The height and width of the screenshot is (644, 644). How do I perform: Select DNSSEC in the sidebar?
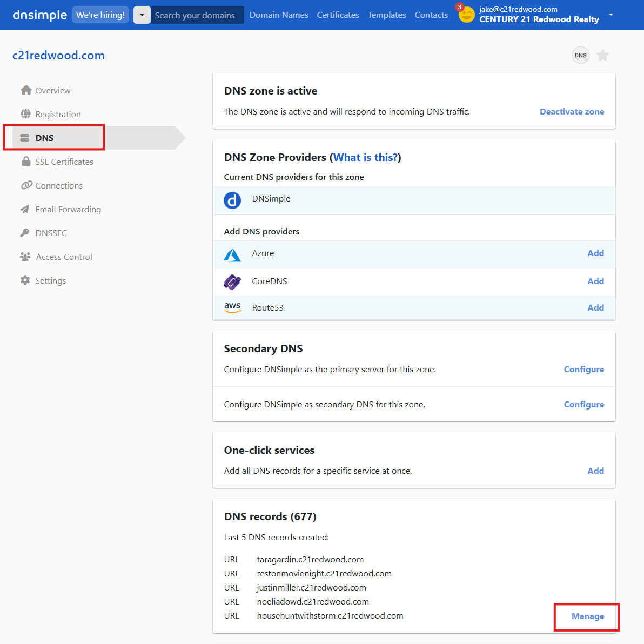pos(51,233)
